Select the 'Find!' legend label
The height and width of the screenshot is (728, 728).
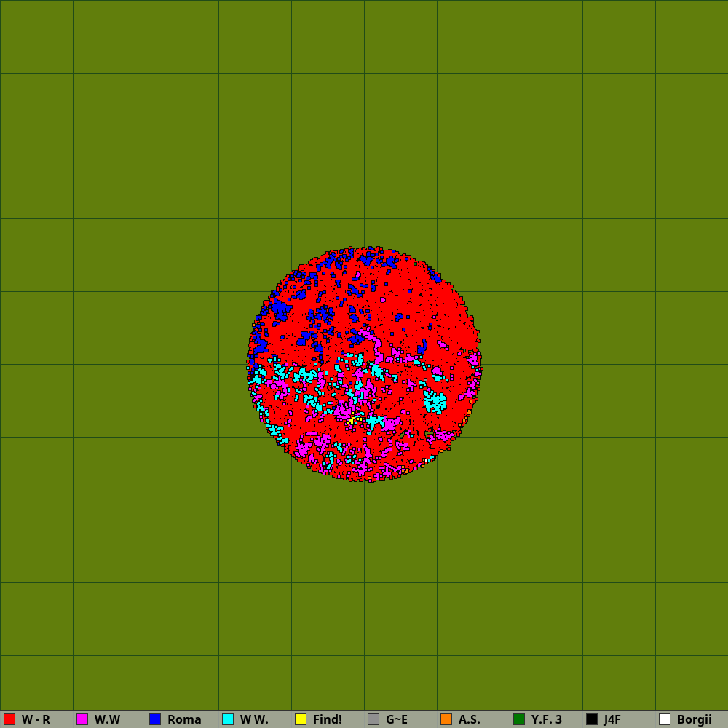tap(328, 720)
